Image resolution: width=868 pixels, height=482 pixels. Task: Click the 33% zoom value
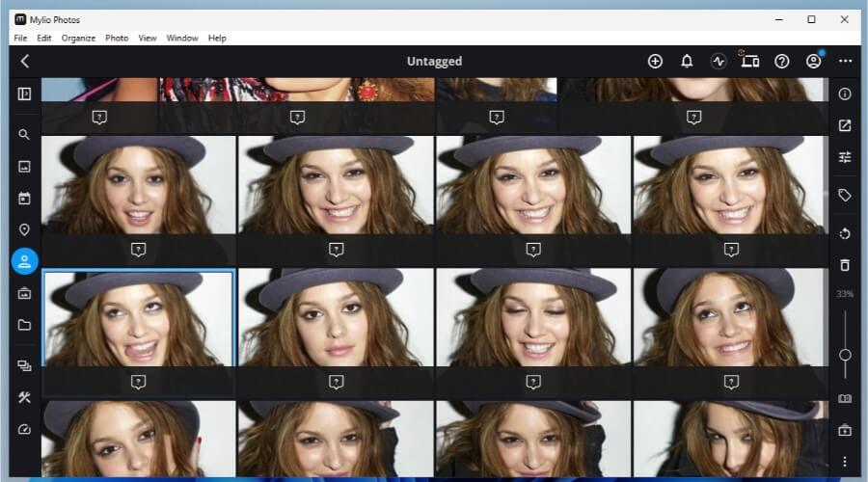[x=845, y=294]
